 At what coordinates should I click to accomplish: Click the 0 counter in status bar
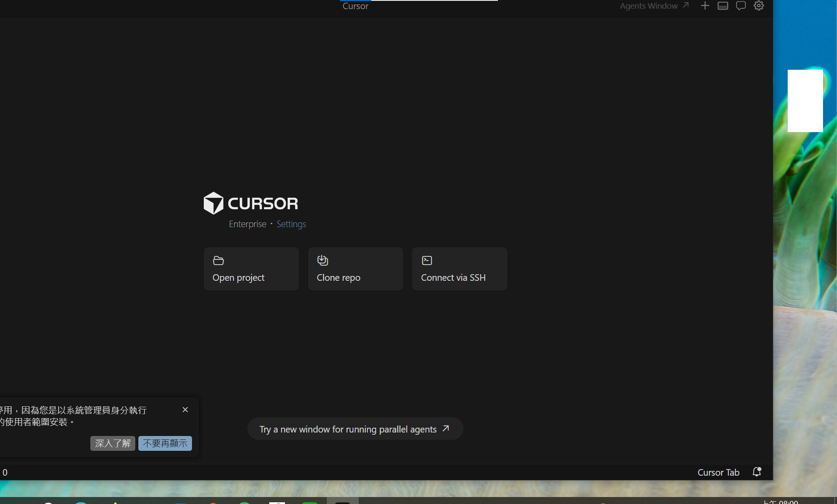pos(5,472)
